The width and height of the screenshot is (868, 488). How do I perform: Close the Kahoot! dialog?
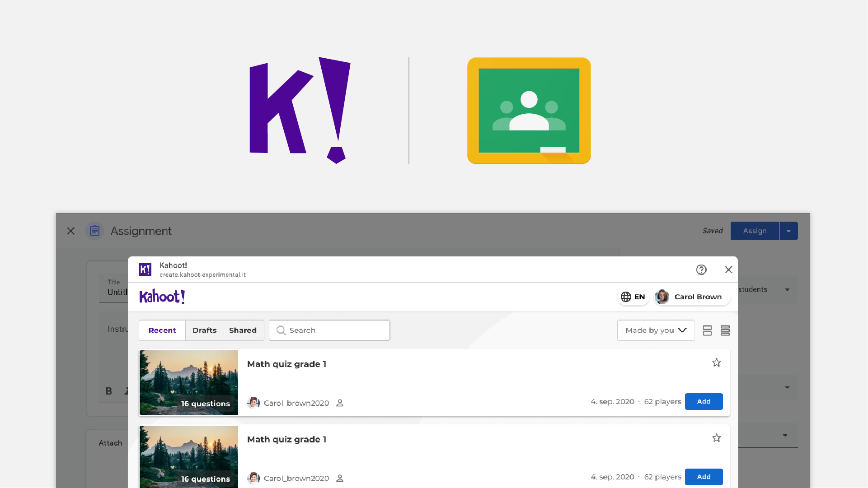(x=728, y=270)
